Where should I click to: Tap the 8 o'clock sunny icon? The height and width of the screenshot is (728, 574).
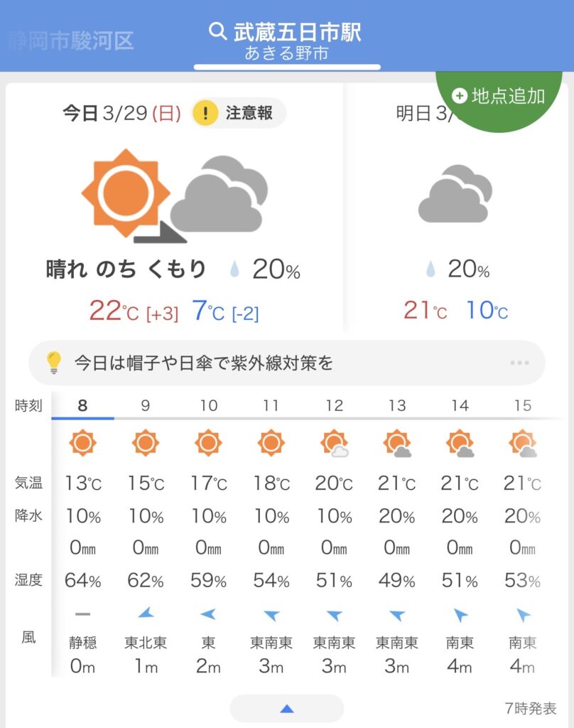click(82, 443)
